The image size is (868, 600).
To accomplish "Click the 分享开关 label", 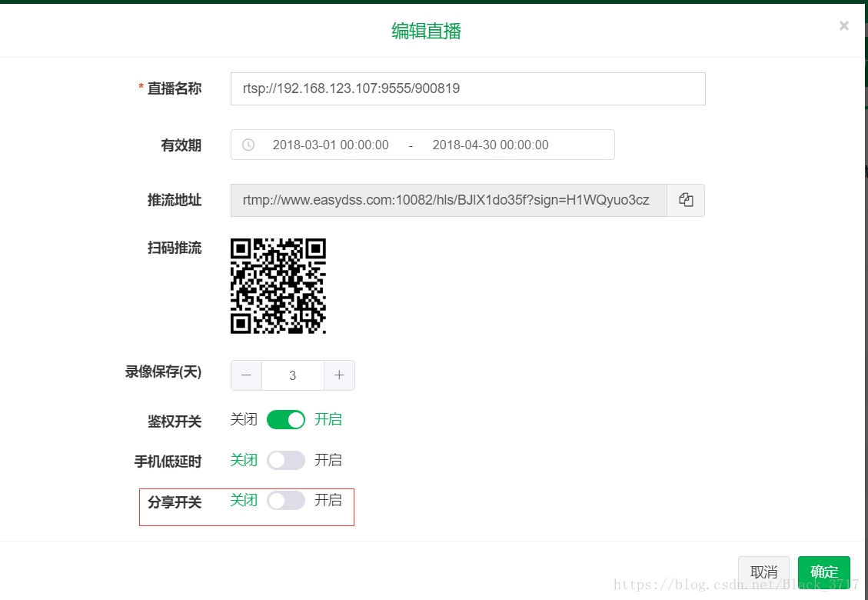I will tap(175, 502).
